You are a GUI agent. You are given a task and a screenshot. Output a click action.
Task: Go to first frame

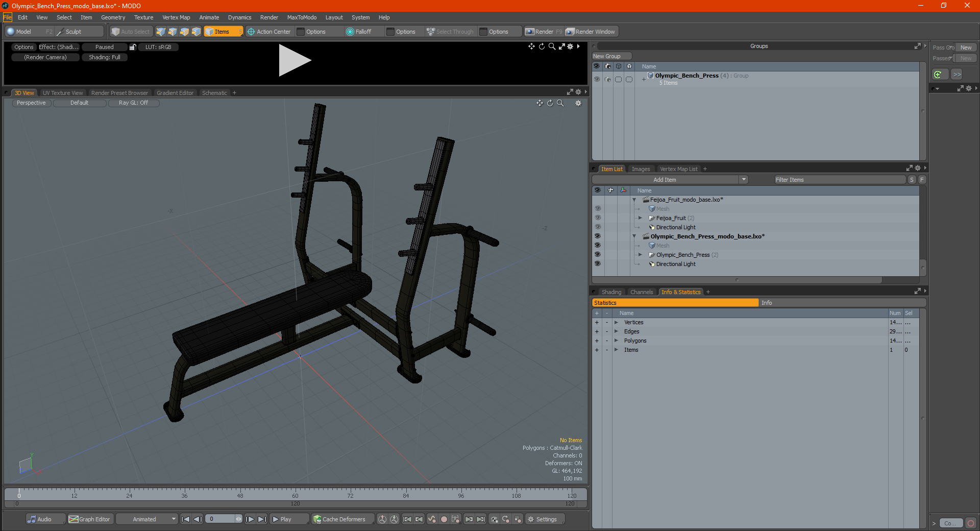point(186,519)
